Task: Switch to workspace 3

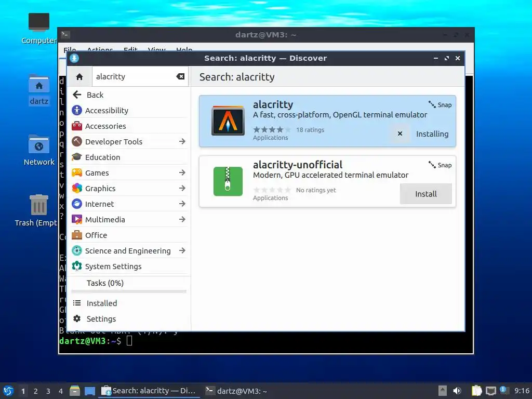Action: click(48, 391)
